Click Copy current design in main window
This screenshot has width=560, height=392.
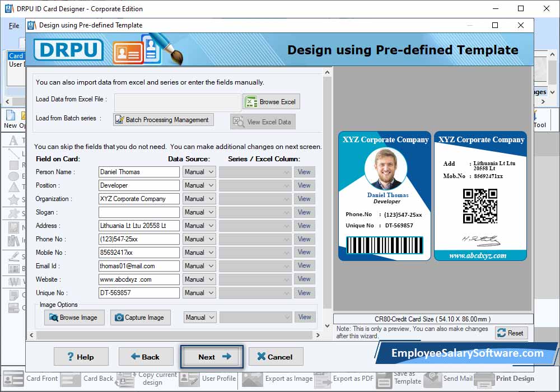tap(147, 379)
